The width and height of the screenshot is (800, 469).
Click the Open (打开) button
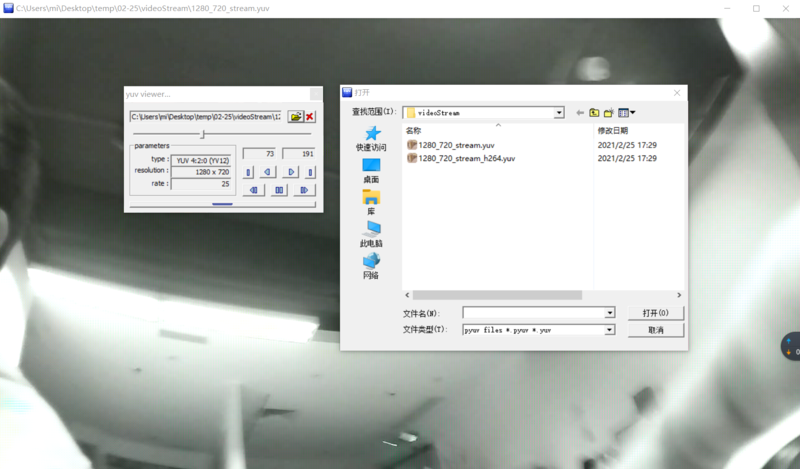[655, 313]
